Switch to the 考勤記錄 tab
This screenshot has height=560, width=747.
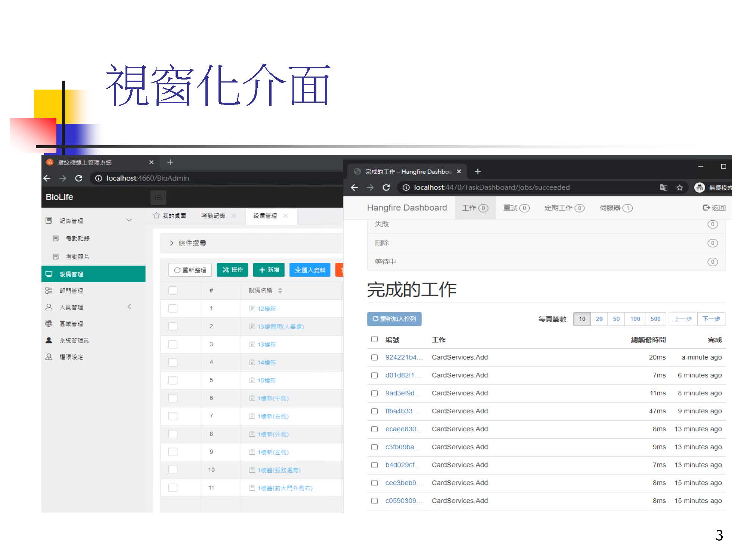[213, 216]
